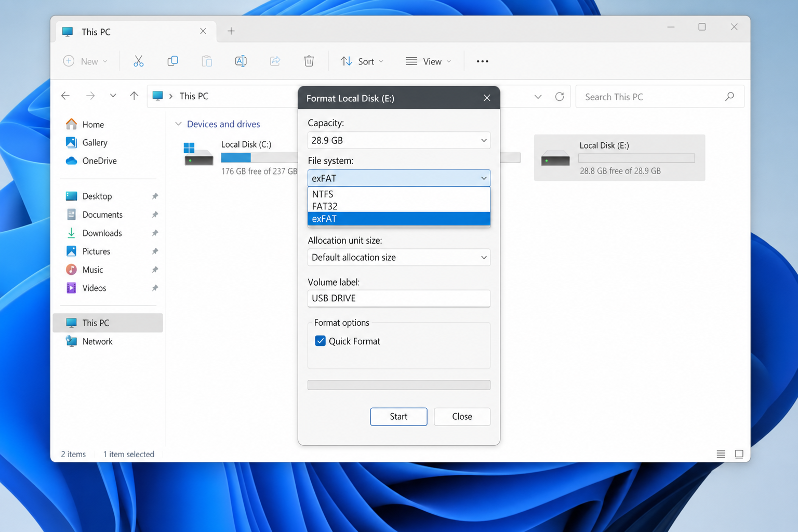Select the Local Disk (E:) drive icon
This screenshot has width=798, height=532.
click(555, 158)
